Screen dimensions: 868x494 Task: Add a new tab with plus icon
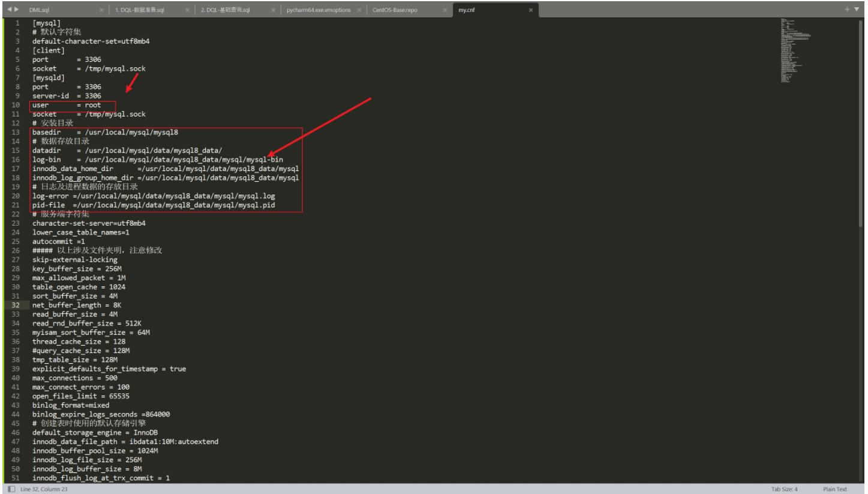tap(847, 10)
